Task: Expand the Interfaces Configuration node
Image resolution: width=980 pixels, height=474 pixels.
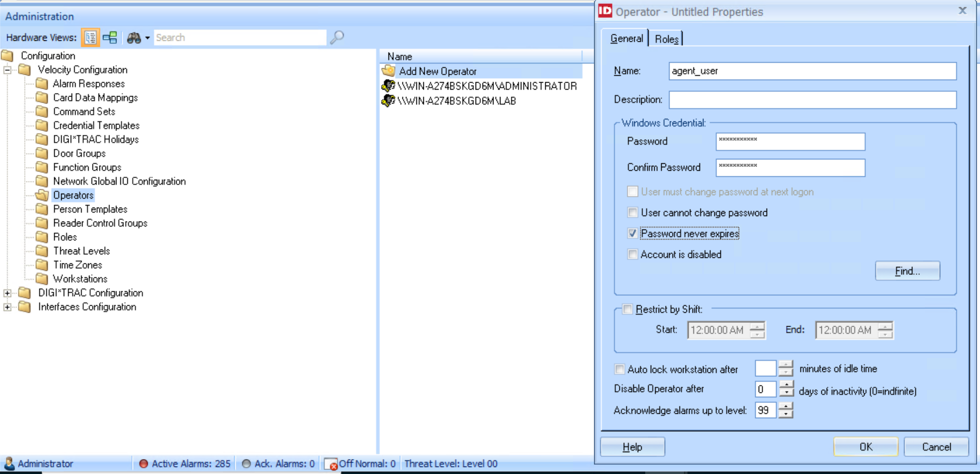Action: click(x=7, y=307)
